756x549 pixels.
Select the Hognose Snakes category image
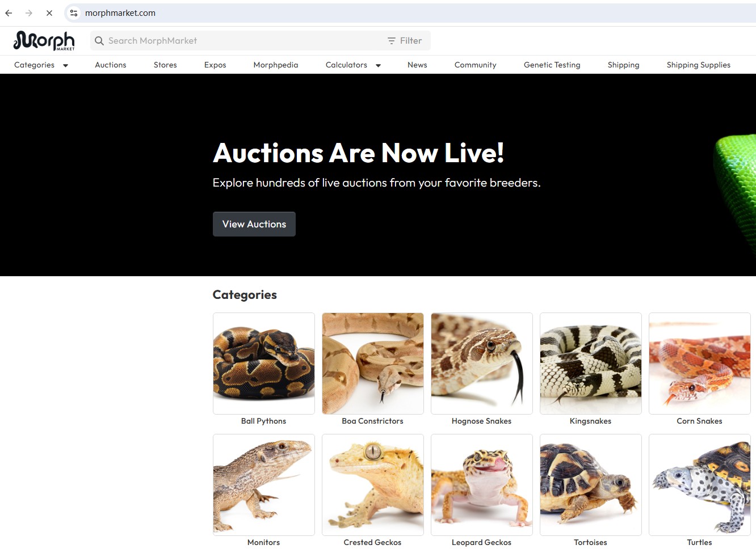482,364
